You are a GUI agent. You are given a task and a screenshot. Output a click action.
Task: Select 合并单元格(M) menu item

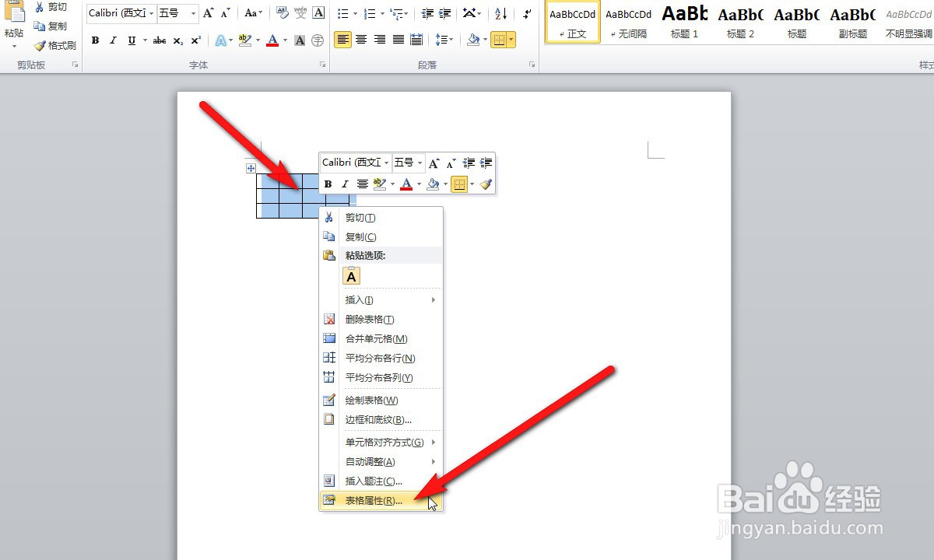tap(381, 339)
